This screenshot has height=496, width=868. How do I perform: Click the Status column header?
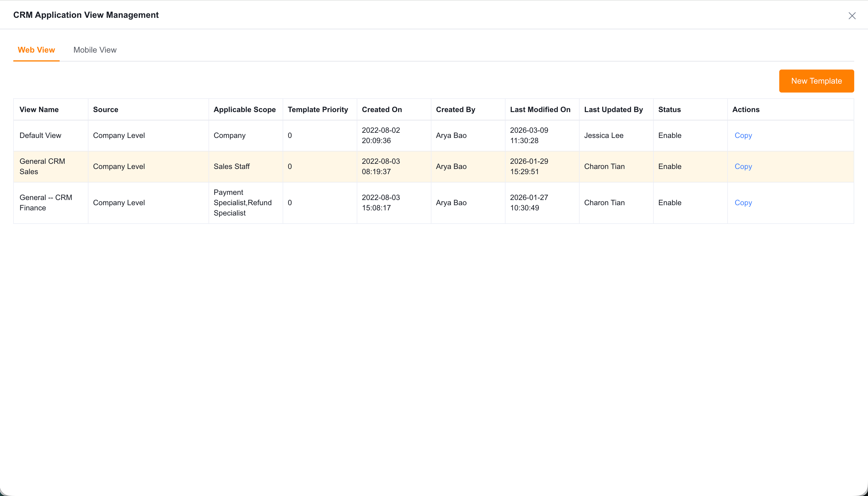690,110
